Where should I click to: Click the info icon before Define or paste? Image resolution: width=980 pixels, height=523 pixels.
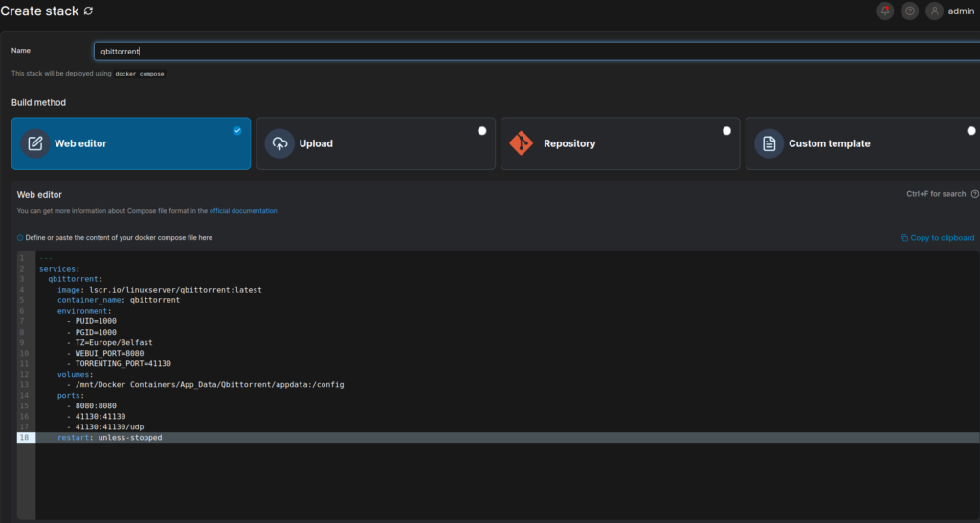(x=20, y=238)
